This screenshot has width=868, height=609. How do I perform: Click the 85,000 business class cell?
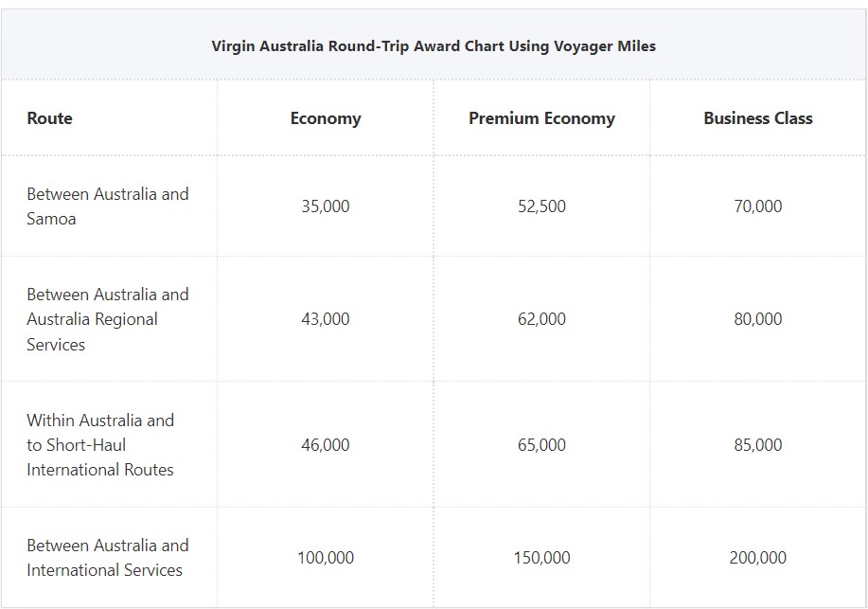758,445
